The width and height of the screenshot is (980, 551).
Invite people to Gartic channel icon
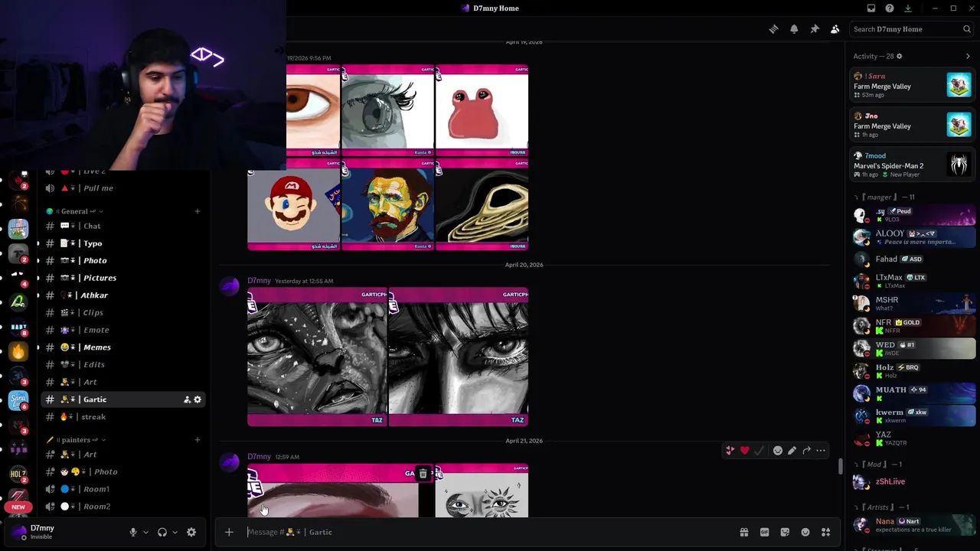click(x=187, y=399)
